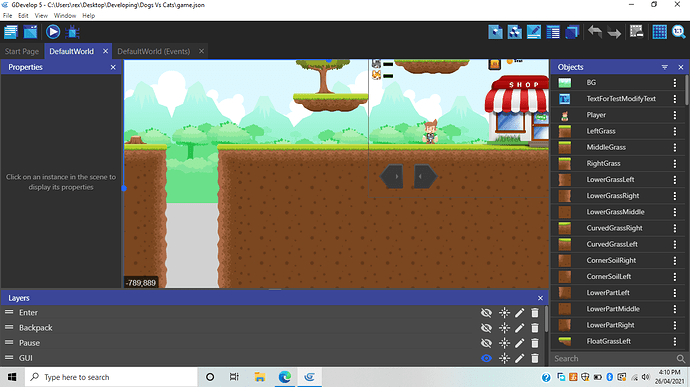Select the Shop building in the scene
This screenshot has width=690, height=387.
tap(517, 111)
